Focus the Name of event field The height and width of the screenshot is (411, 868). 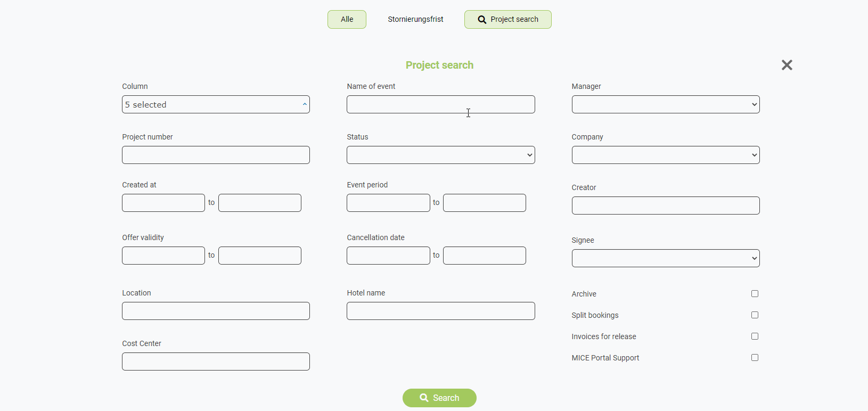tap(441, 104)
